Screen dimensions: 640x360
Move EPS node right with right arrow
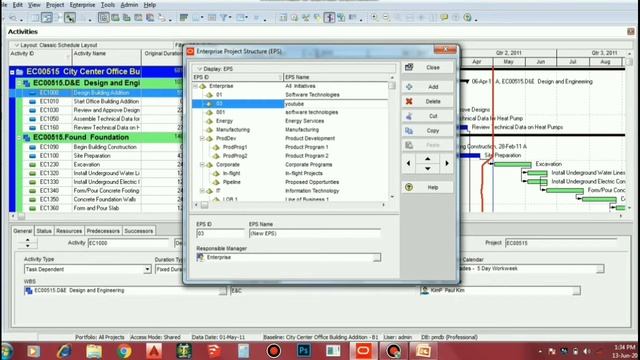coord(447,163)
